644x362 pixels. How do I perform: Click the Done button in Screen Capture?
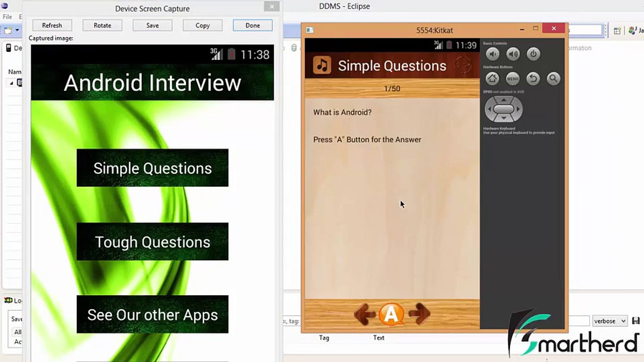tap(253, 25)
